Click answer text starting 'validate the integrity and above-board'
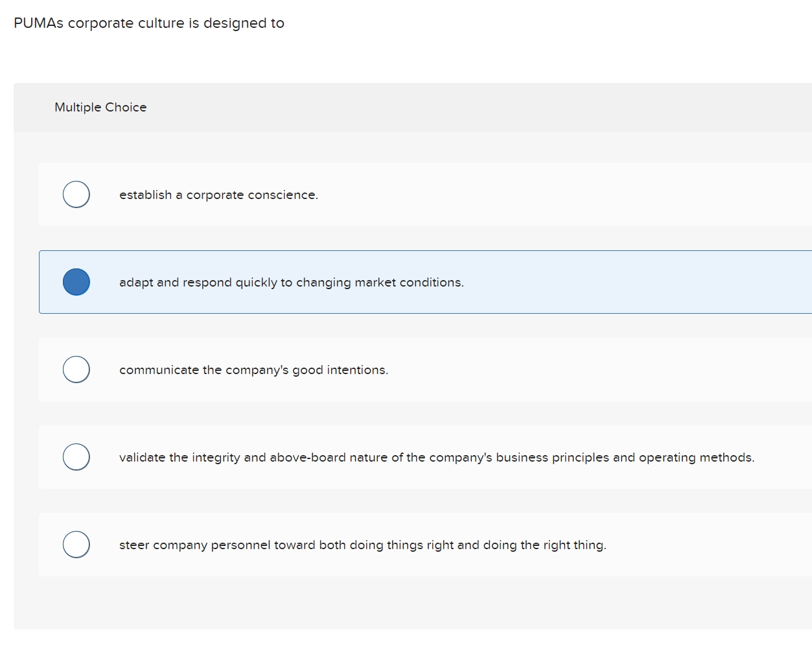Screen dimensions: 812x649 pyautogui.click(x=436, y=458)
